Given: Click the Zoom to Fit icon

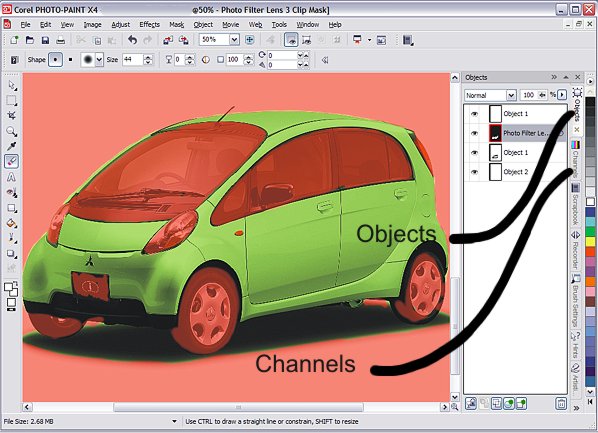Looking at the screenshot, I should pos(250,40).
